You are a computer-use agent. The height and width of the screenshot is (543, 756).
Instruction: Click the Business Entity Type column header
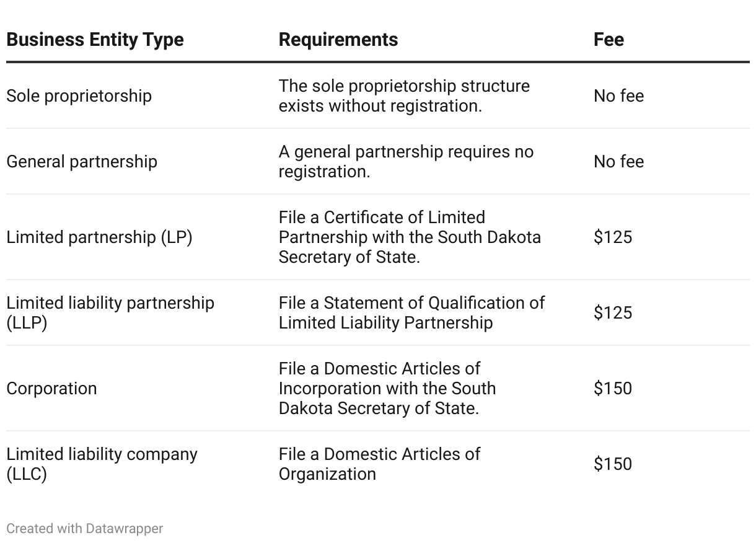coord(95,40)
